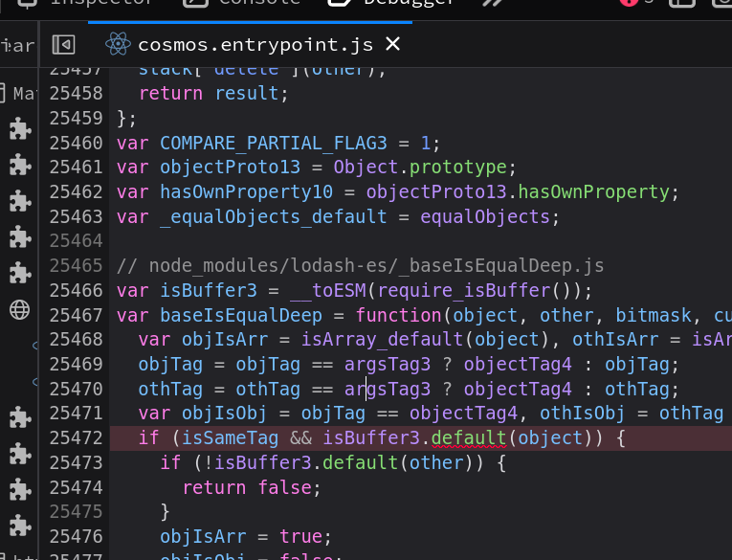Add breakpoint at line 25473
732x560 pixels.
click(x=77, y=463)
